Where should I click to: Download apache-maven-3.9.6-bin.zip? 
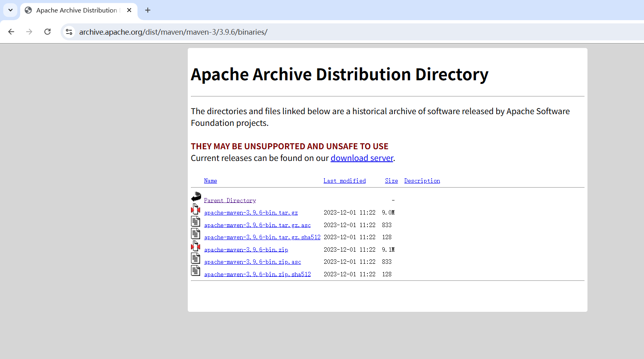pyautogui.click(x=246, y=250)
